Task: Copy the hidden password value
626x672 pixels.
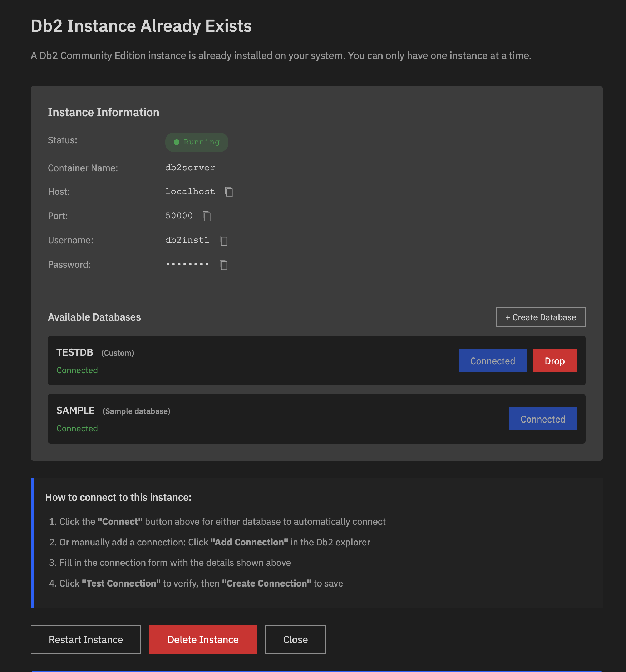Action: click(x=223, y=265)
